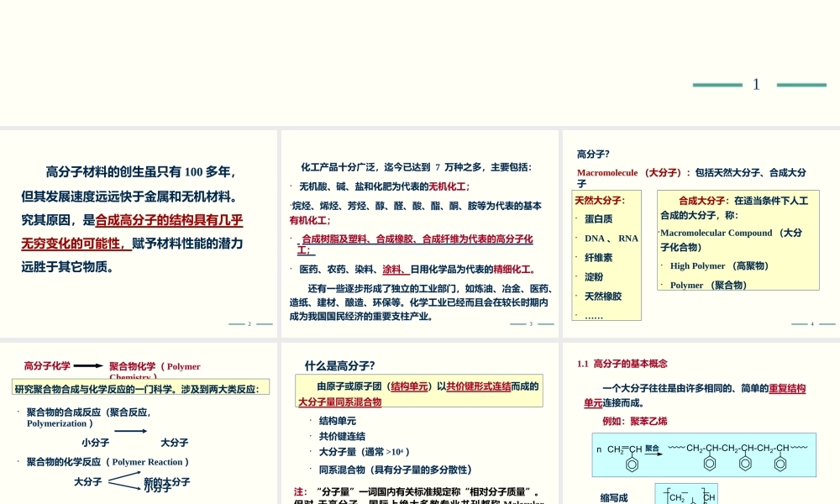Screen dimensions: 840x504
Task: Click the term Macromolecular Compound
Action: (717, 233)
